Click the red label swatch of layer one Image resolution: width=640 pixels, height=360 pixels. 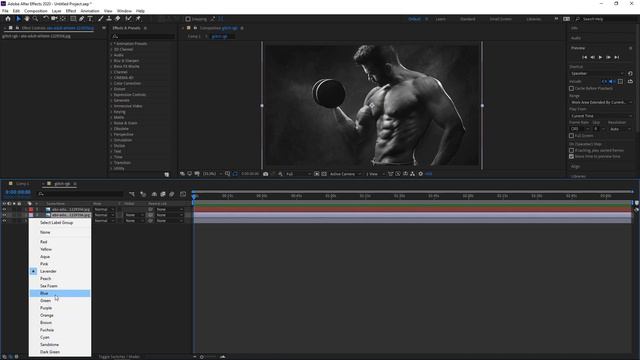[31, 209]
